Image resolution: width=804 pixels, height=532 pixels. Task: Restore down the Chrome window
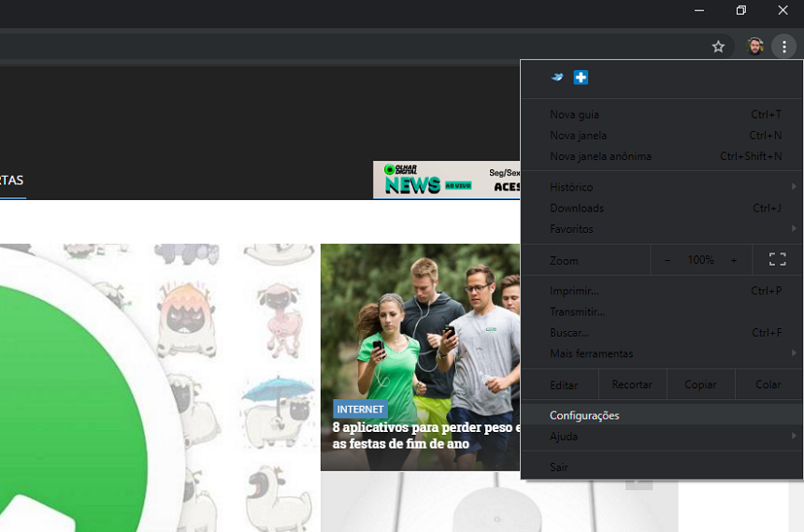[x=741, y=10]
